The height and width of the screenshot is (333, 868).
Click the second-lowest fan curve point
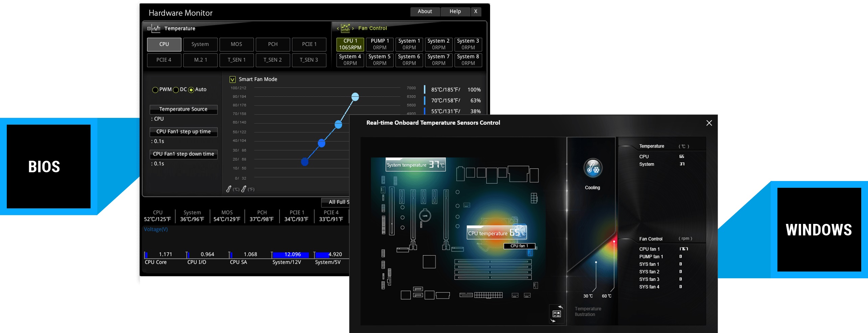click(x=321, y=144)
